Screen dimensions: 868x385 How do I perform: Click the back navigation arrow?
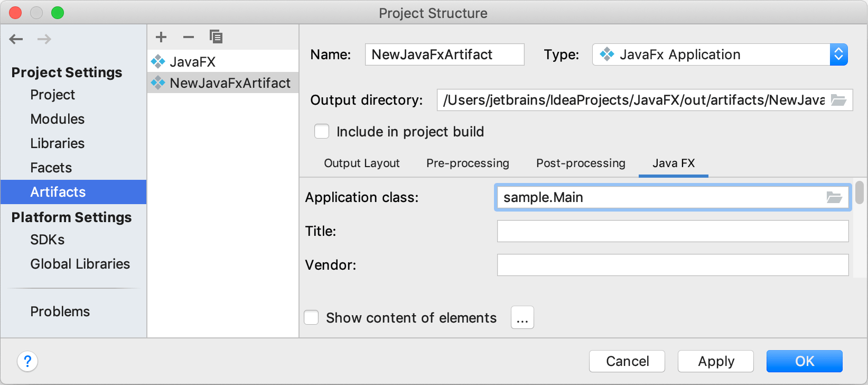point(16,39)
